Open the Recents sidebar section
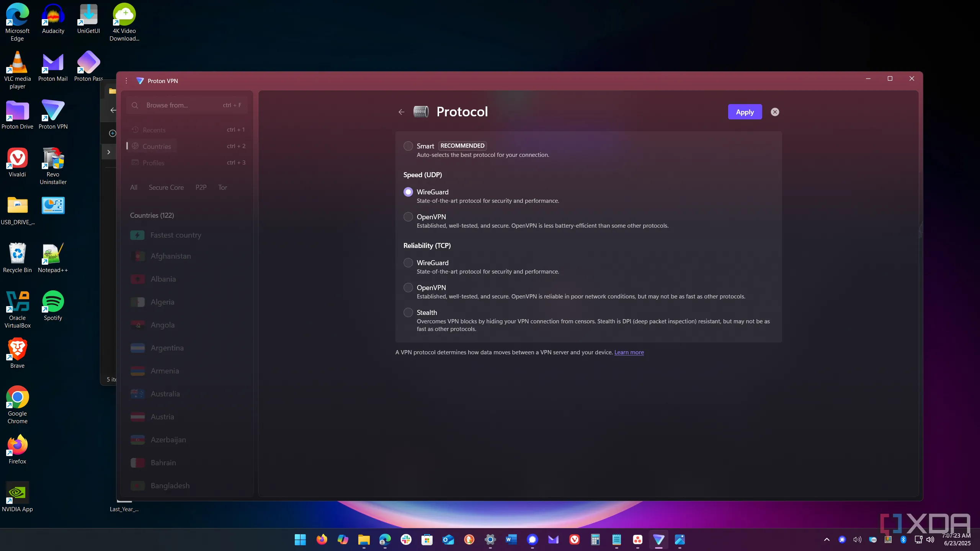This screenshot has height=551, width=980. point(154,130)
